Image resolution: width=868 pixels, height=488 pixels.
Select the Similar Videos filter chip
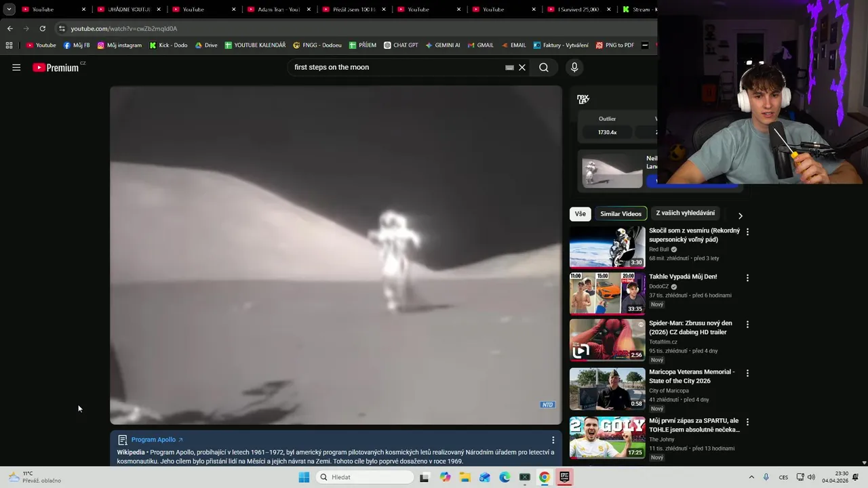(x=620, y=213)
